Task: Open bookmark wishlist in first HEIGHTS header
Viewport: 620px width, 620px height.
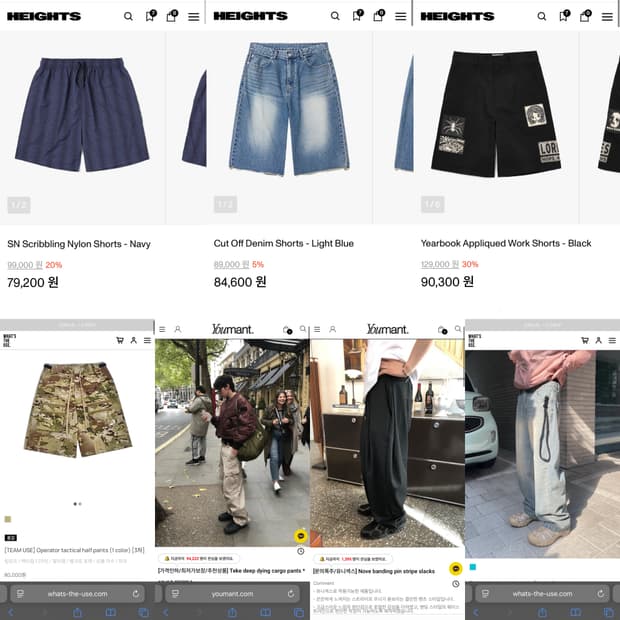Action: point(150,15)
